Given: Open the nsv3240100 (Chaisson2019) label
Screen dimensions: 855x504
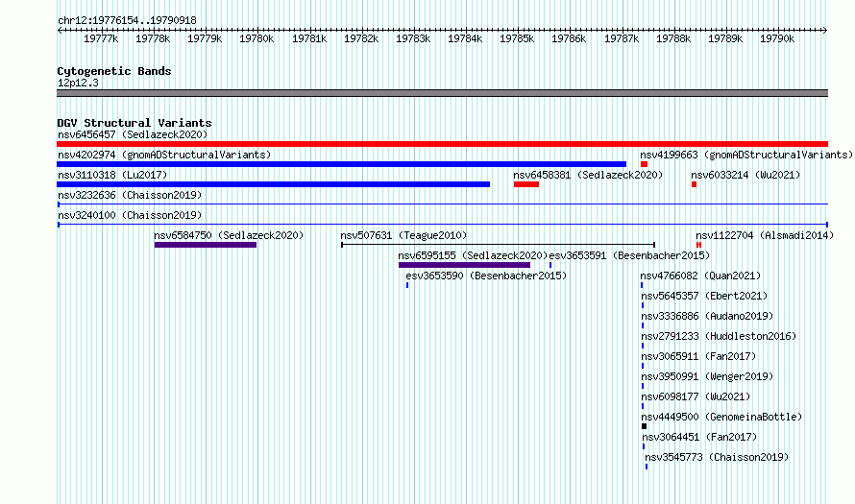Looking at the screenshot, I should (130, 215).
